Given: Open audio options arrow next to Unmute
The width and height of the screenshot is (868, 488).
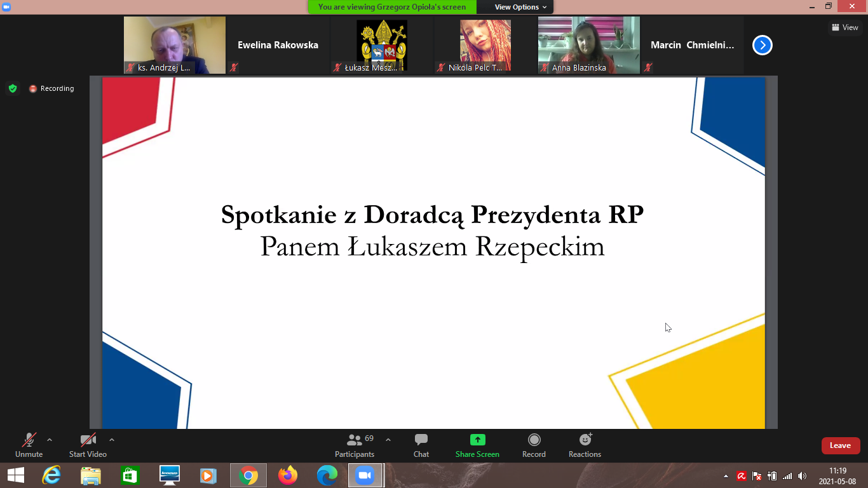Looking at the screenshot, I should [50, 440].
